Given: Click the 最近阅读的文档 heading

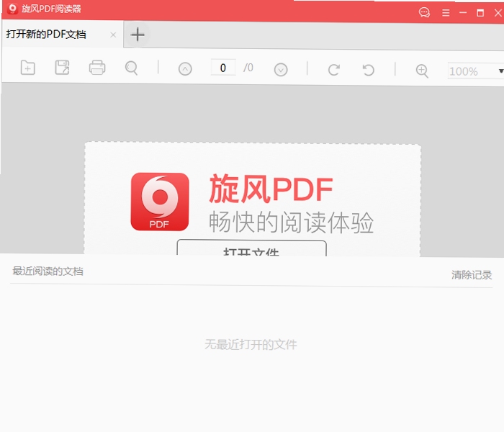Looking at the screenshot, I should pos(48,271).
